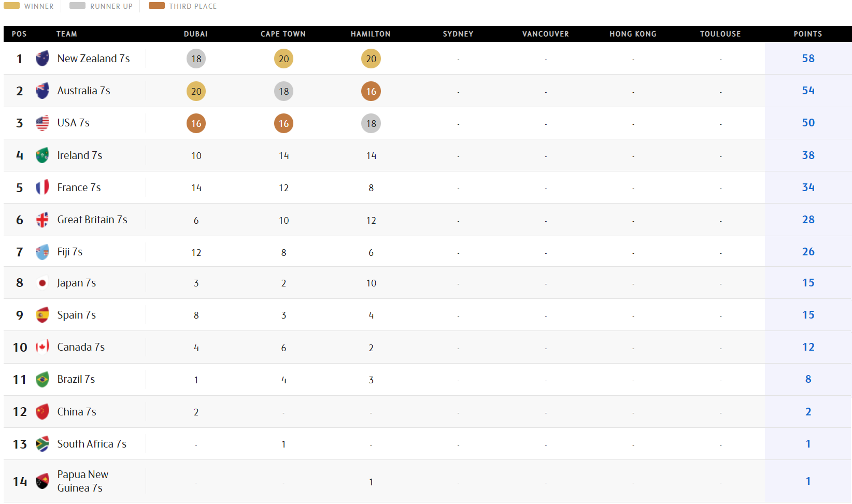Screen dimensions: 852x504
Task: Click the Papua New Guinea 7s flag icon
Action: 42,481
